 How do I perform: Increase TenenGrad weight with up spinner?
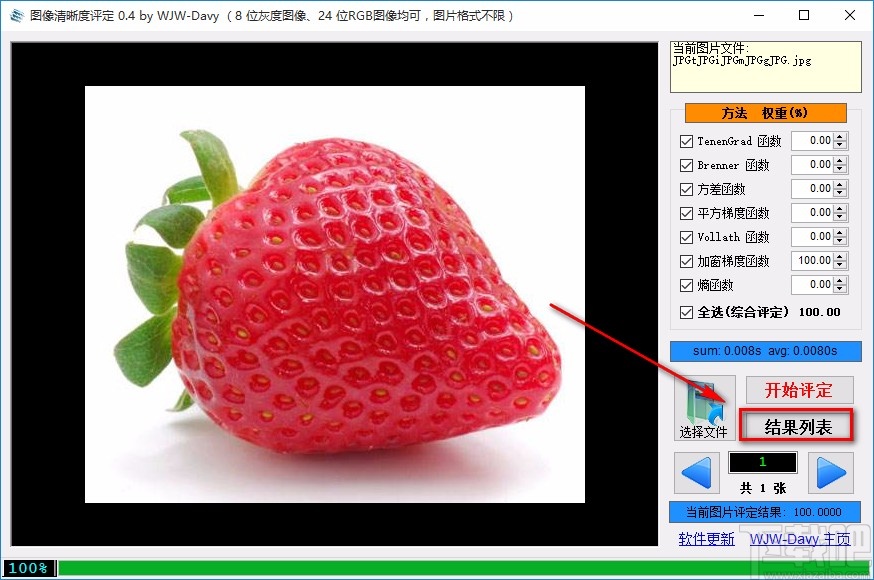click(841, 137)
